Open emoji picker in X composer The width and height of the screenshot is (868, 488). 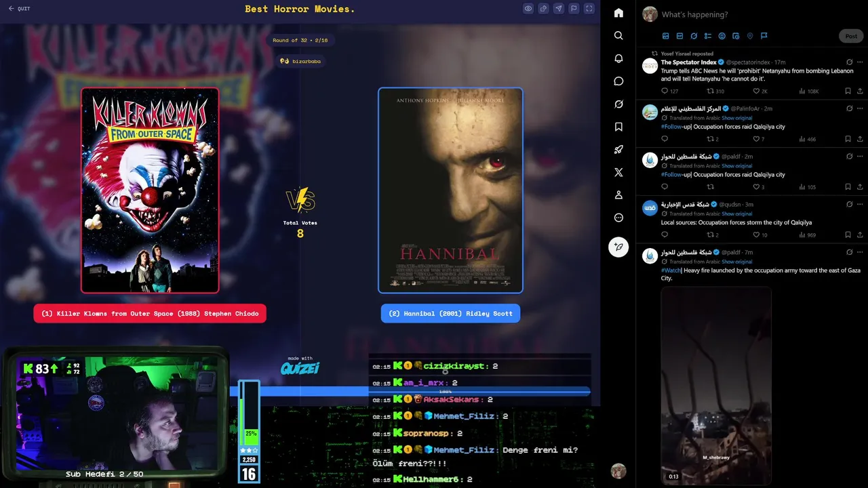[722, 36]
